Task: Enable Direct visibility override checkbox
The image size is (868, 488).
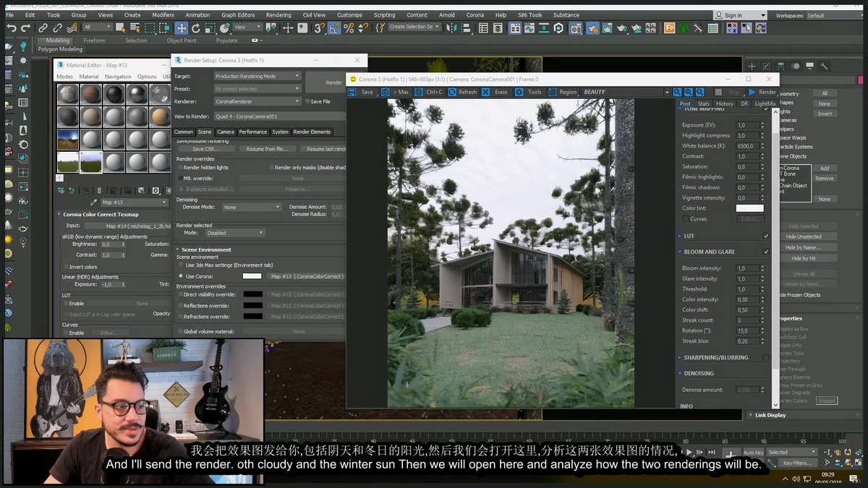Action: (x=180, y=295)
